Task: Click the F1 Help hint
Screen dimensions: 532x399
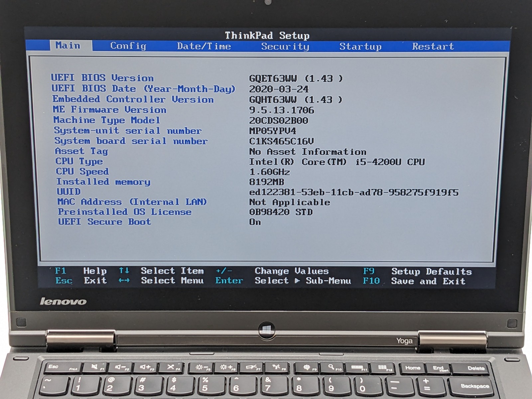Action: pyautogui.click(x=81, y=271)
